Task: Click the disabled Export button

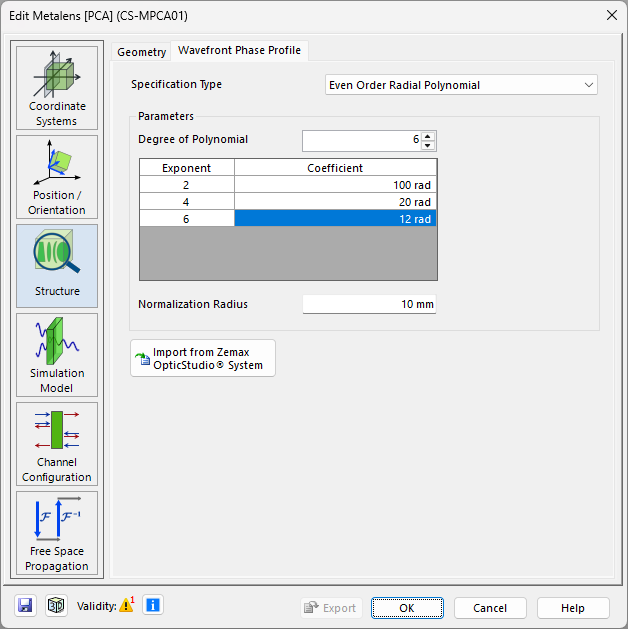Action: [x=331, y=608]
